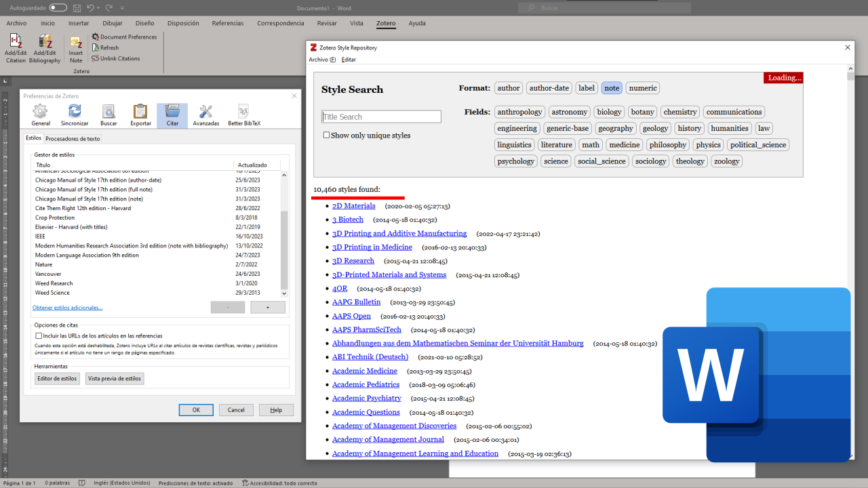Screen dimensions: 868x488
Task: Check 'Show only unique styles' box
Action: coord(326,136)
